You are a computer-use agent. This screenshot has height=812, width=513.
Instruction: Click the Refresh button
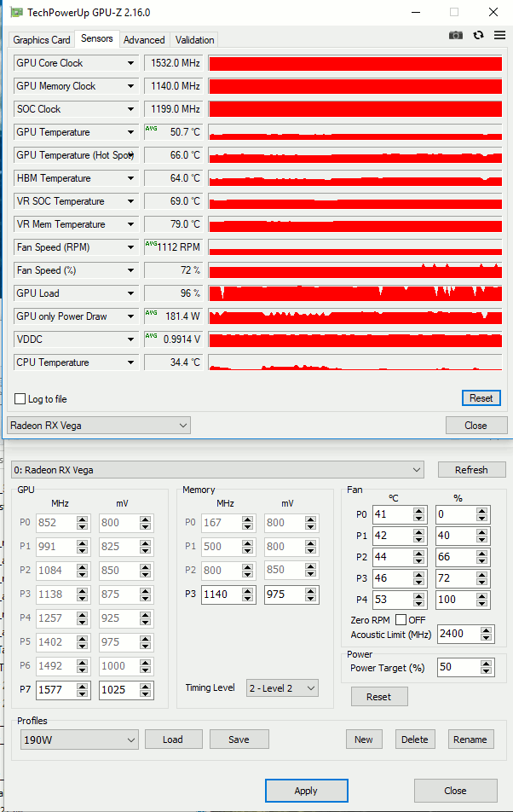[x=471, y=470]
